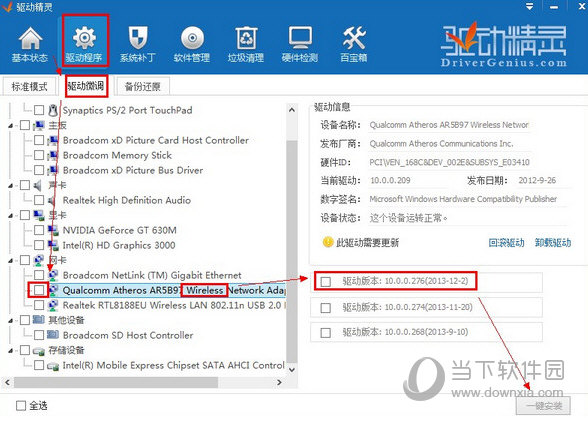Select Broadcom xD Picture Card Host Controller row
588x422 pixels.
[156, 140]
